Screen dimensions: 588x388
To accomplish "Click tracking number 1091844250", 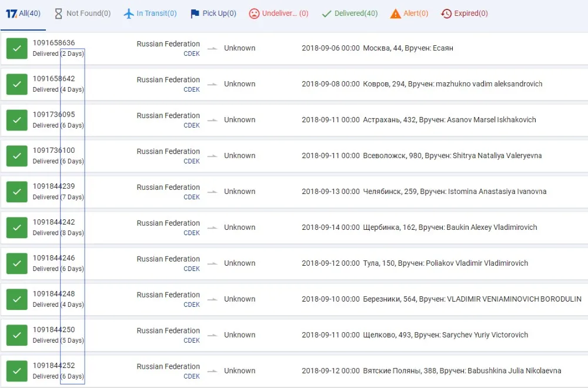I will click(x=54, y=330).
